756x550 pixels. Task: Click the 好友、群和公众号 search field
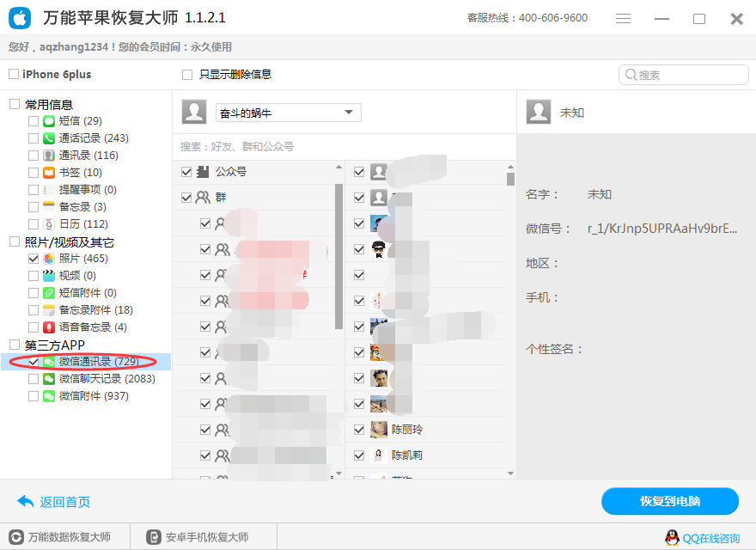pyautogui.click(x=344, y=147)
